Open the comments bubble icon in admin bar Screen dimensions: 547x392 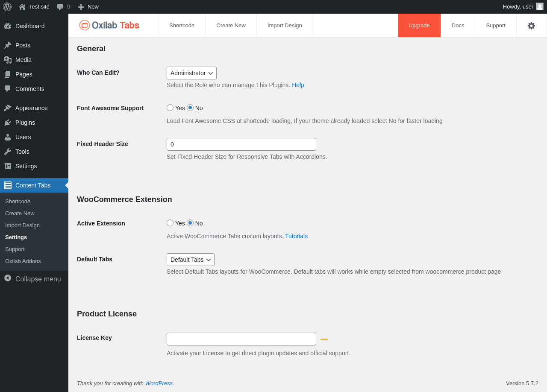[x=60, y=7]
